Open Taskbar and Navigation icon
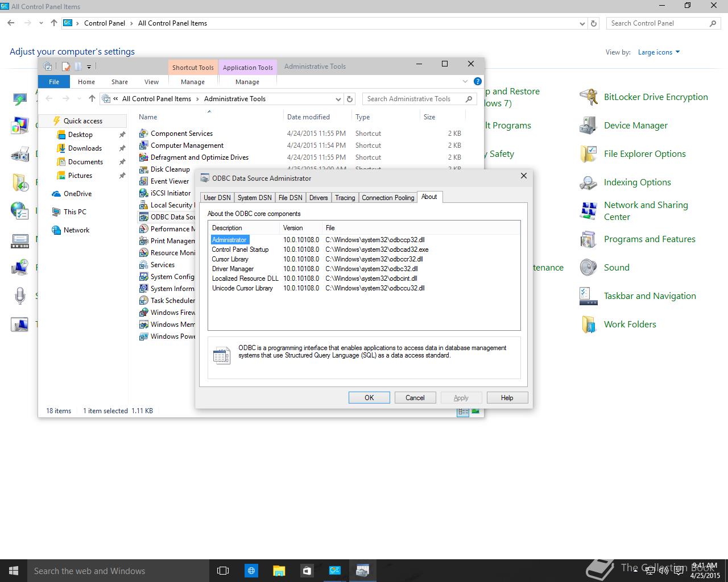Screen dimensions: 728x582 point(589,296)
